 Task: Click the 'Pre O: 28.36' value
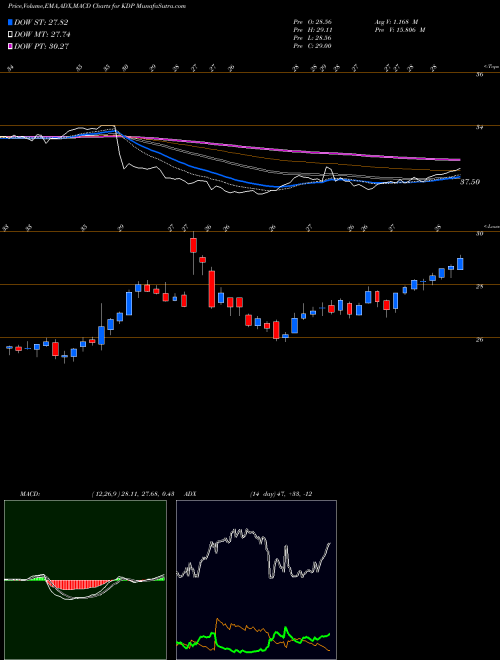click(312, 22)
